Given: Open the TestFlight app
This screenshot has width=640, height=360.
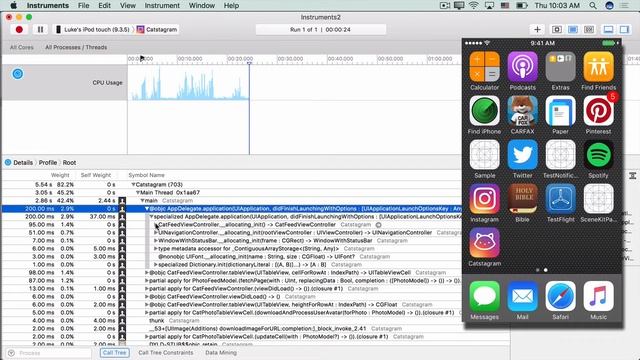Looking at the screenshot, I should [560, 199].
